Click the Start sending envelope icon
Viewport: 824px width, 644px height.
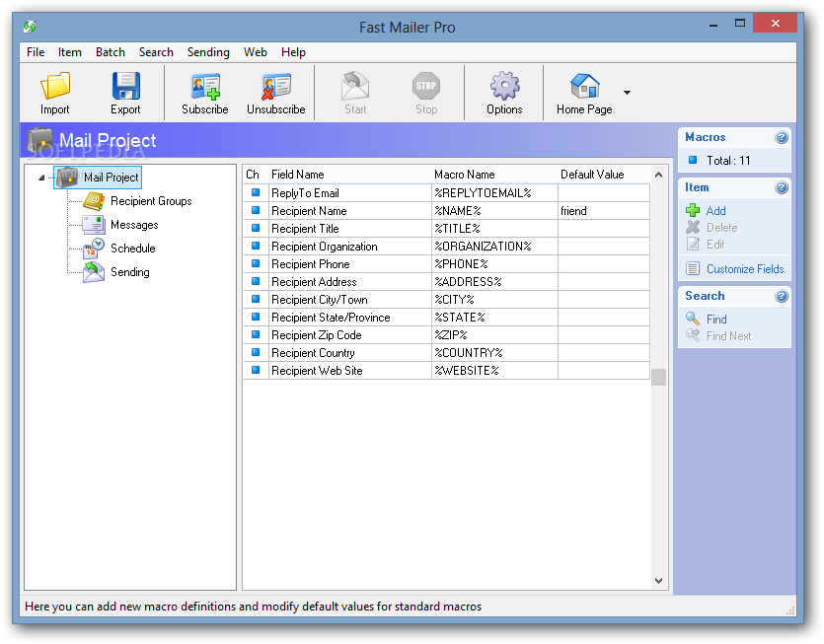coord(355,86)
